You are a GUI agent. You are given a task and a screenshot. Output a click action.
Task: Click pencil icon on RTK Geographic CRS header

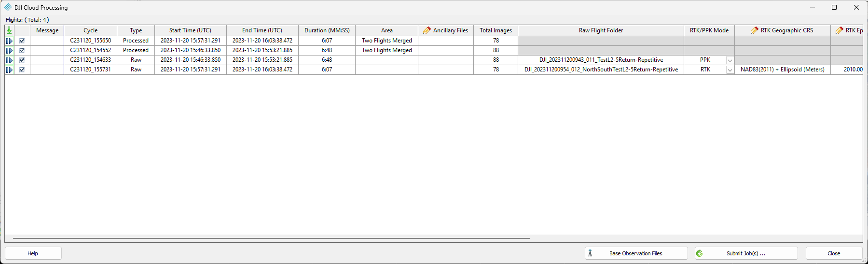click(x=755, y=30)
